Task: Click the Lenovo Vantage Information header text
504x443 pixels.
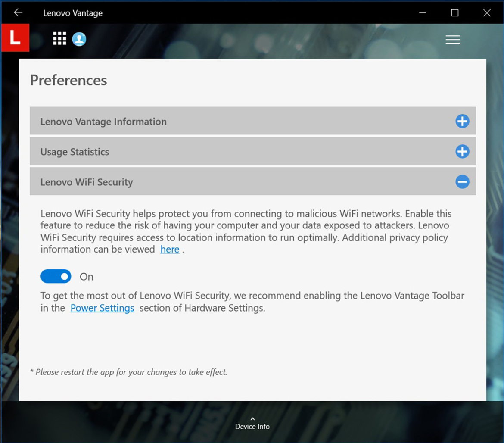Action: (103, 122)
